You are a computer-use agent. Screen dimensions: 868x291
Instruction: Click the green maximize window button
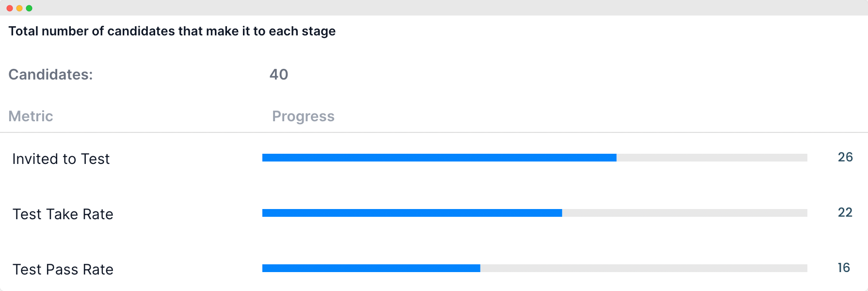[29, 8]
